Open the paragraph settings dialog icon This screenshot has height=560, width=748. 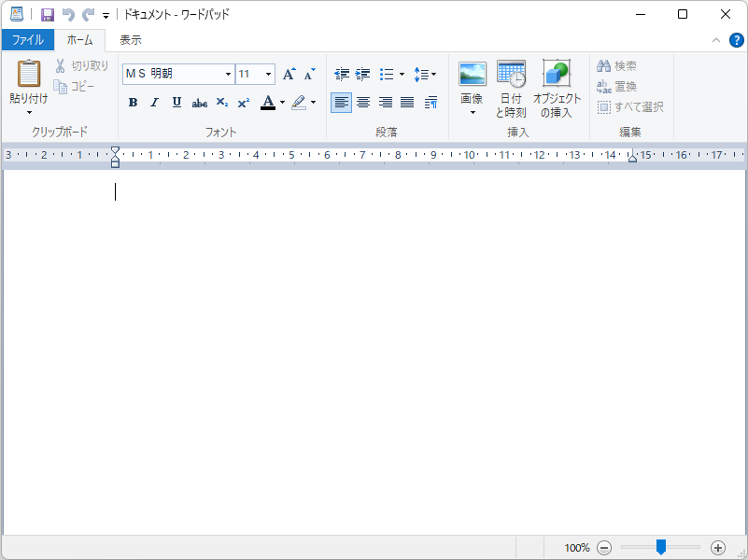point(430,102)
